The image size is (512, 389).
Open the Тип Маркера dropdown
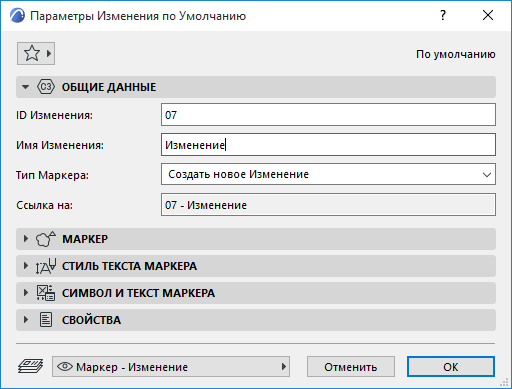[328, 174]
